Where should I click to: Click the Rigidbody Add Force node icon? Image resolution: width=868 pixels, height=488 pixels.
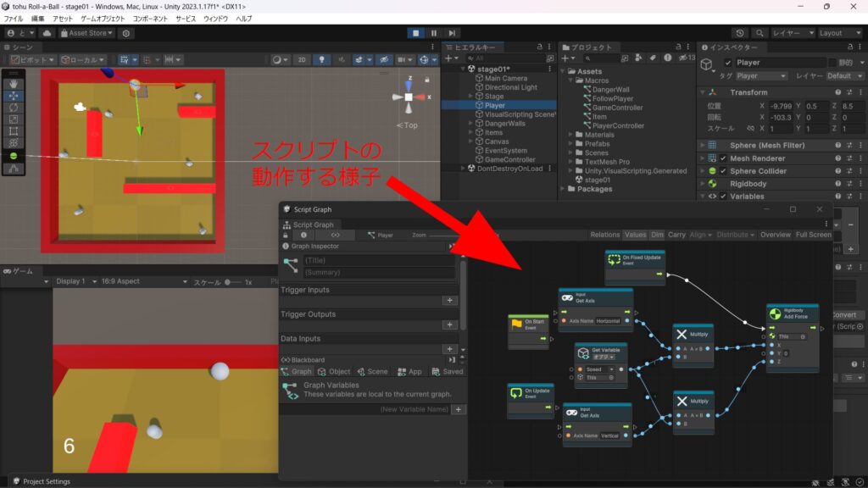(x=775, y=313)
